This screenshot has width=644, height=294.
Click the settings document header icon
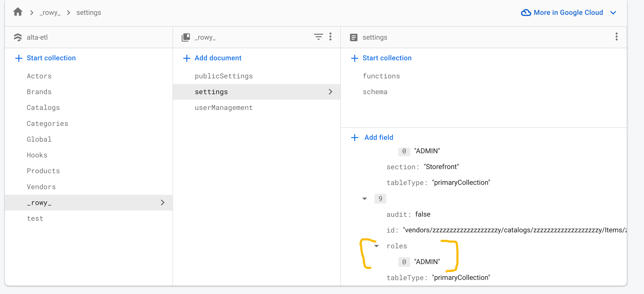[x=354, y=38]
